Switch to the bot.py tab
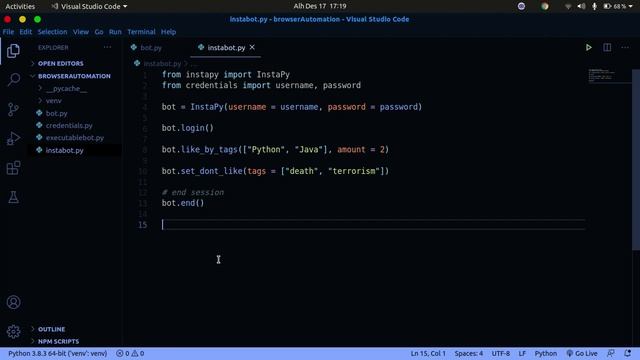This screenshot has width=640, height=360. pos(151,48)
